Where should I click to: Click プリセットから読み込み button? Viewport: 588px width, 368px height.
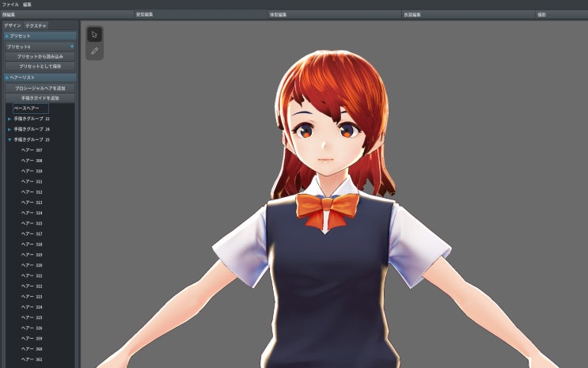coord(40,57)
